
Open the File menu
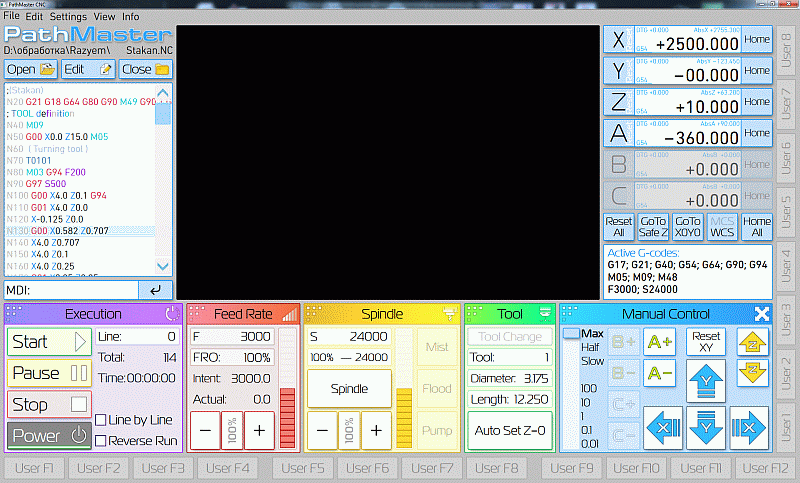(11, 16)
